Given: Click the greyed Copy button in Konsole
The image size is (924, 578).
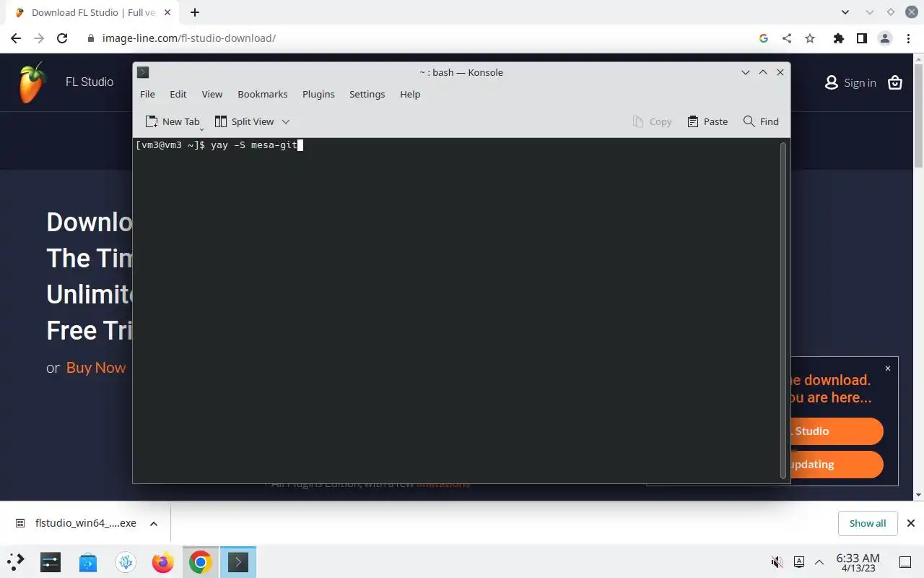Looking at the screenshot, I should click(x=652, y=121).
